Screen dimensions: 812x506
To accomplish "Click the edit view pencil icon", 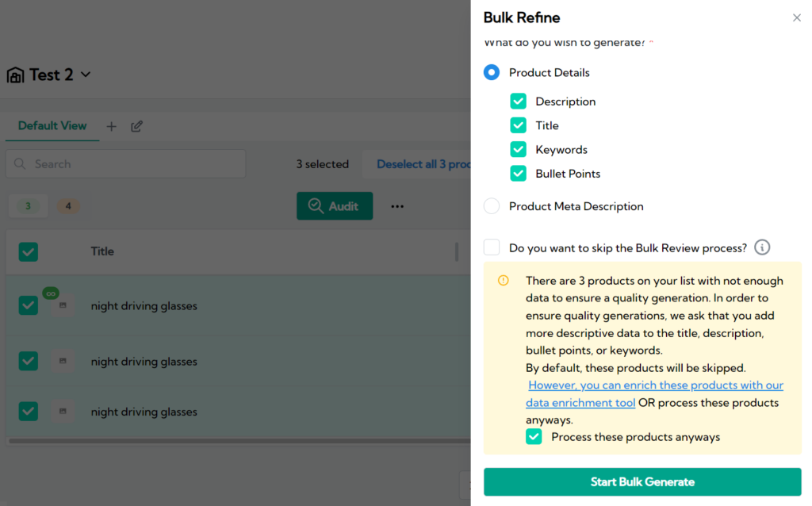I will pyautogui.click(x=136, y=126).
